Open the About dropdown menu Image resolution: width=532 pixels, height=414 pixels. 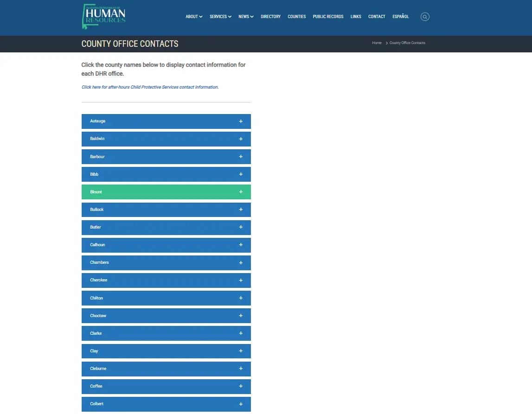pyautogui.click(x=194, y=17)
